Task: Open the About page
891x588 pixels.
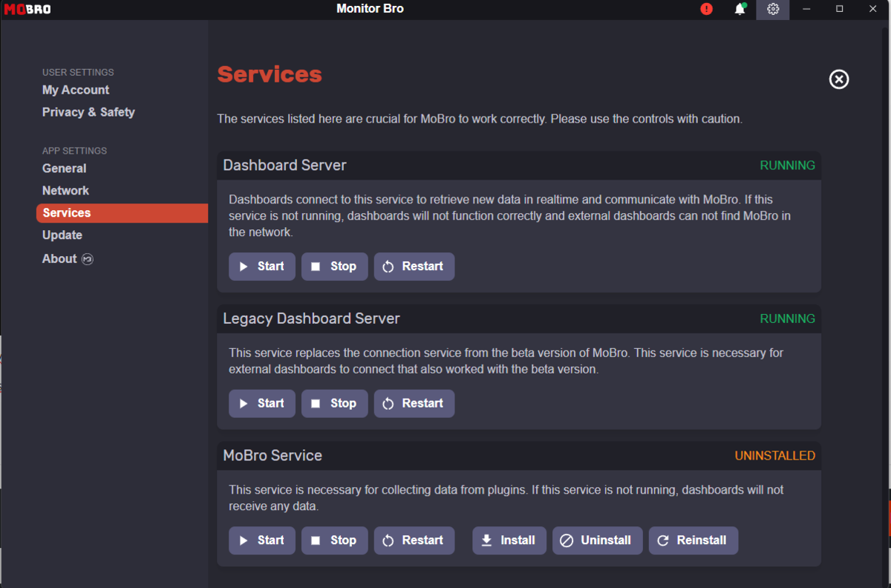Action: 59,258
